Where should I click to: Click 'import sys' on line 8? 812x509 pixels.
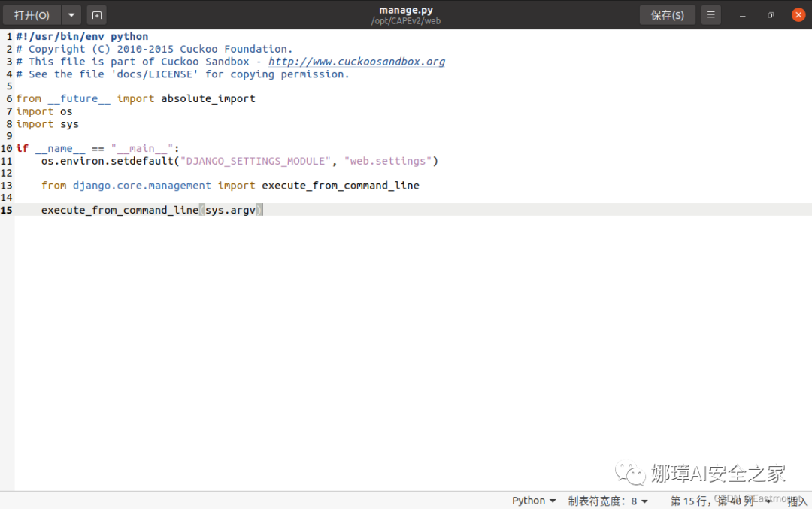47,124
